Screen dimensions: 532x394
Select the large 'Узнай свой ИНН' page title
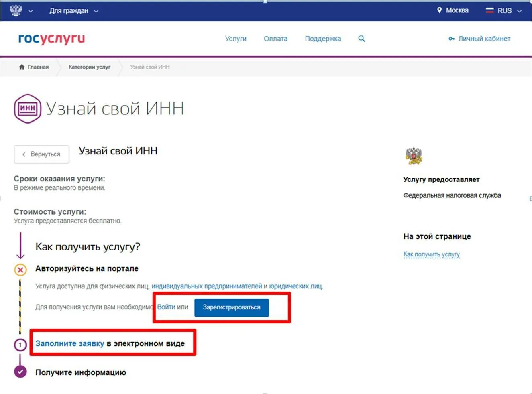[x=115, y=109]
